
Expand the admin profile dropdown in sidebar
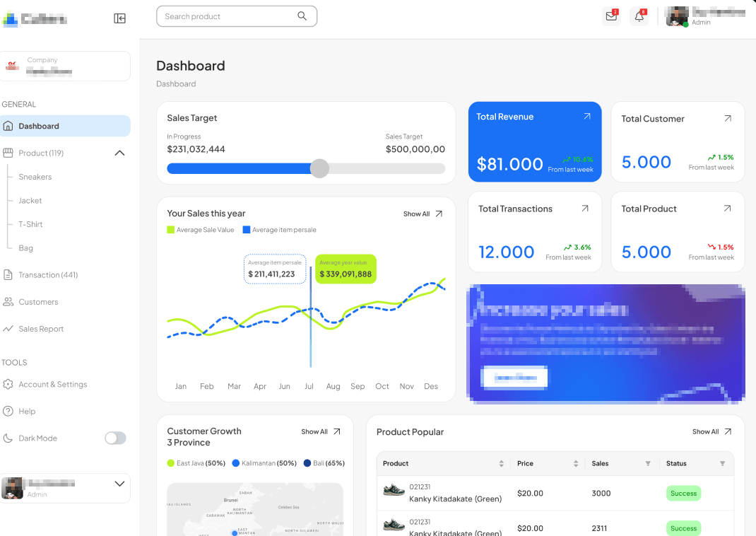(119, 484)
